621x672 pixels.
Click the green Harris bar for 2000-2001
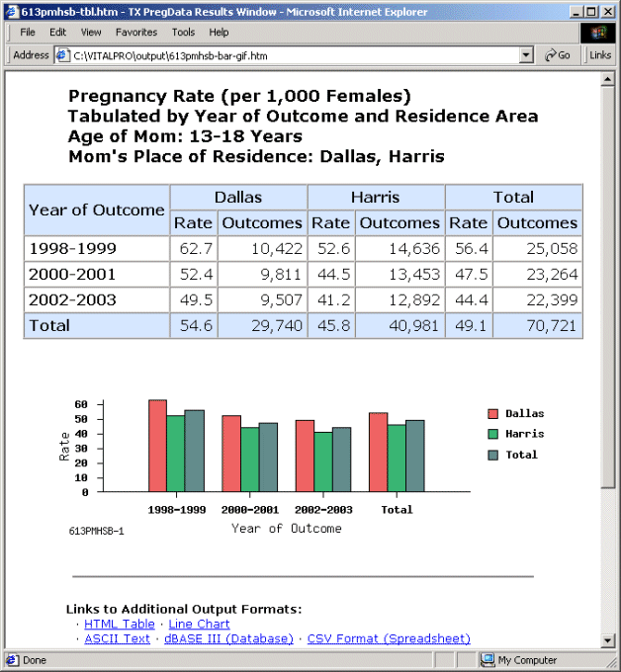[x=249, y=460]
